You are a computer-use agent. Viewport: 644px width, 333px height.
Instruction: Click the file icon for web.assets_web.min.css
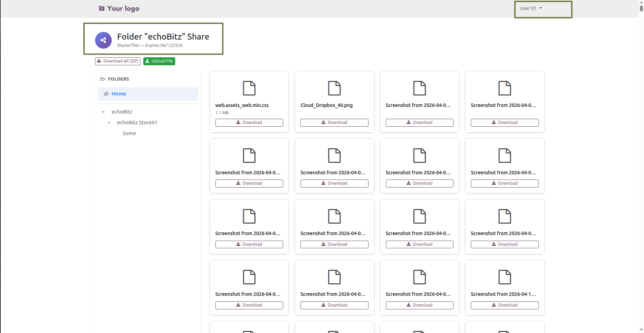click(249, 88)
